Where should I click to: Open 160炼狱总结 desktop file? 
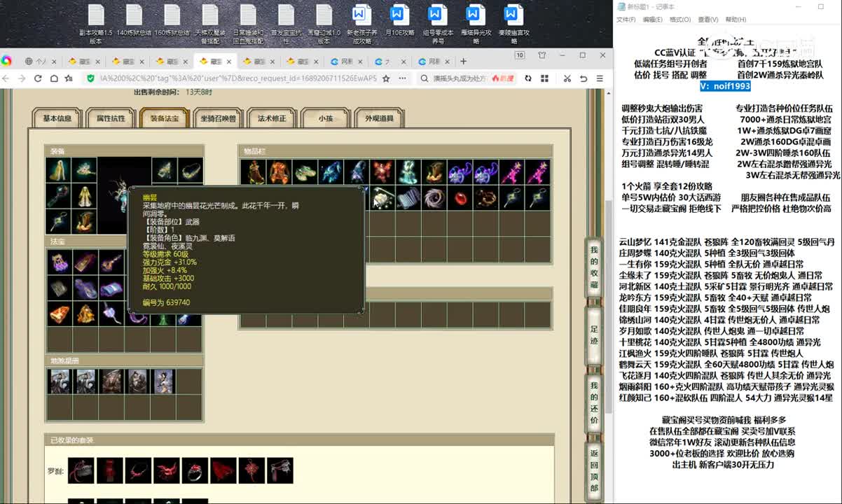click(x=172, y=21)
